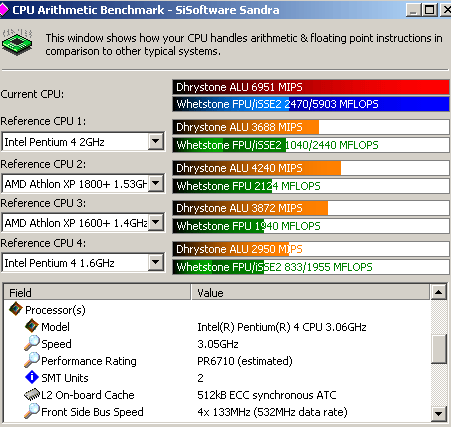The image size is (451, 427).
Task: Select the Speed field label
Action: tap(56, 344)
